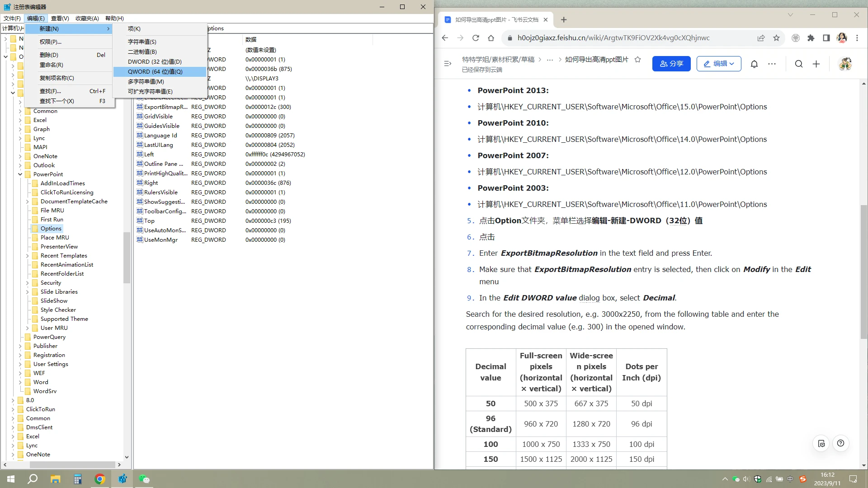Click the Feishu page vertical scrollbar thumb

click(x=863, y=272)
